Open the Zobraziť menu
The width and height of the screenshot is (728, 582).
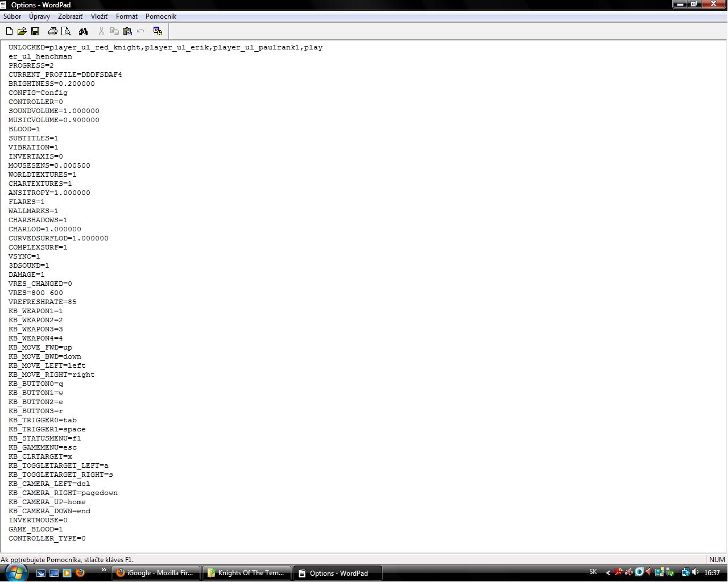click(x=70, y=16)
